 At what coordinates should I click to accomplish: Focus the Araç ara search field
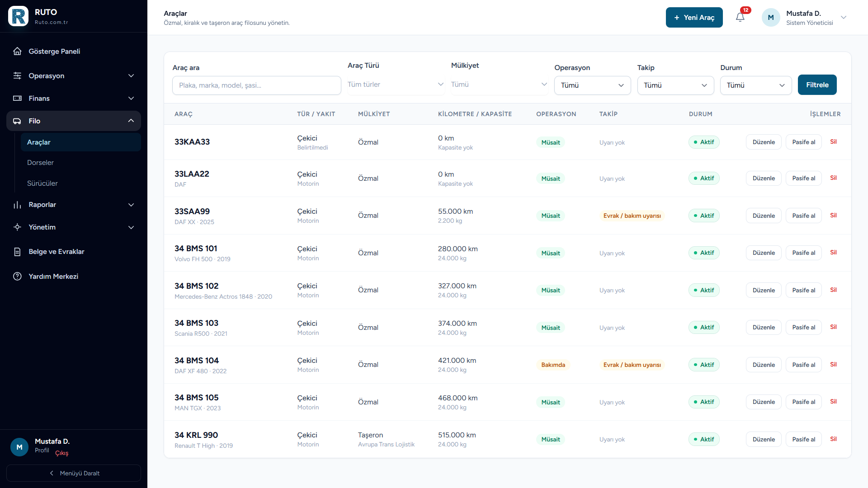coord(256,85)
